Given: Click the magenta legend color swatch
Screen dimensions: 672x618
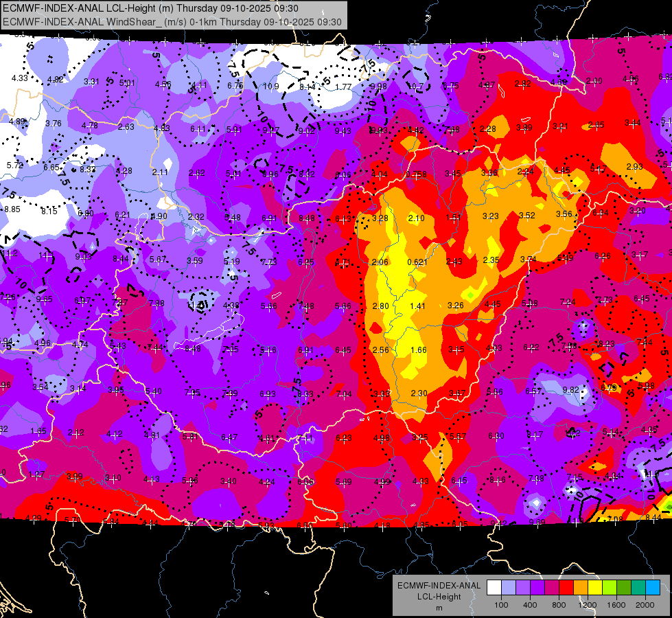Looking at the screenshot, I should click(552, 587).
